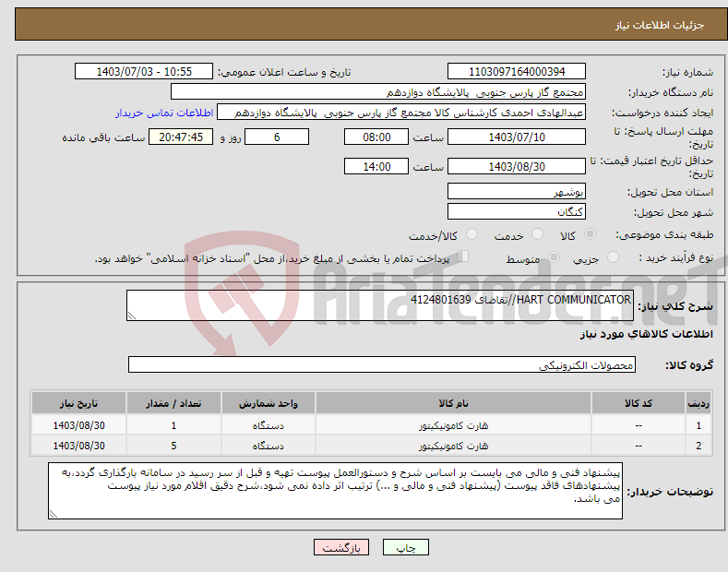Click the quantity 1 cell in row 1
The height and width of the screenshot is (572, 728).
click(173, 425)
